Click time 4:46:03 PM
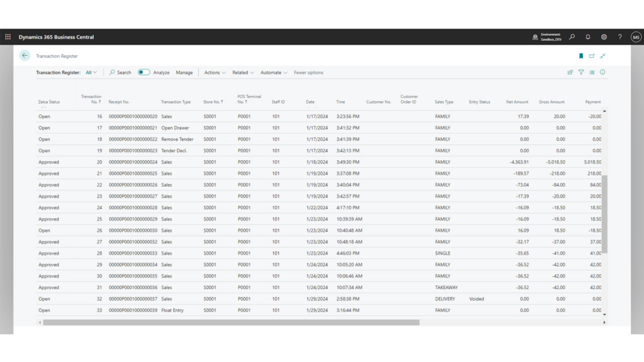Viewport: 644px width, 362px height. coord(348,253)
